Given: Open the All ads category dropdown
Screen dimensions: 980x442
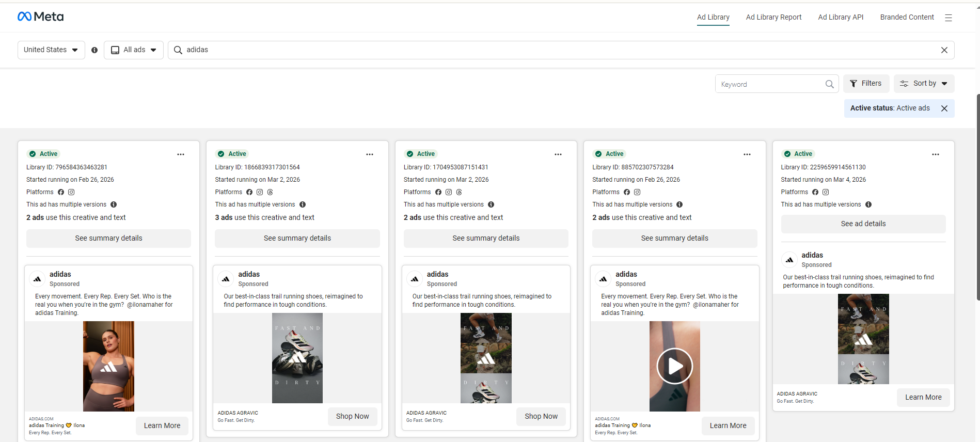Looking at the screenshot, I should 134,50.
